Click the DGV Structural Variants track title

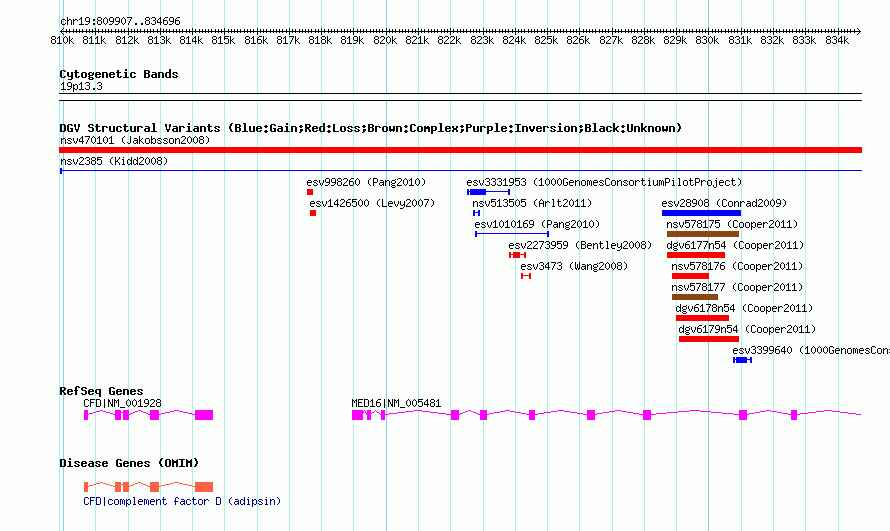(370, 128)
